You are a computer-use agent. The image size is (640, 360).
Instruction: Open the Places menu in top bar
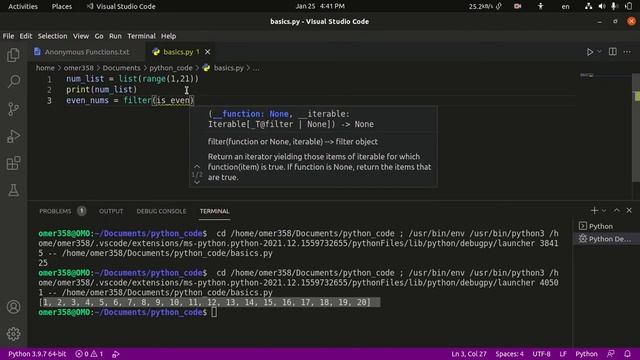click(62, 6)
